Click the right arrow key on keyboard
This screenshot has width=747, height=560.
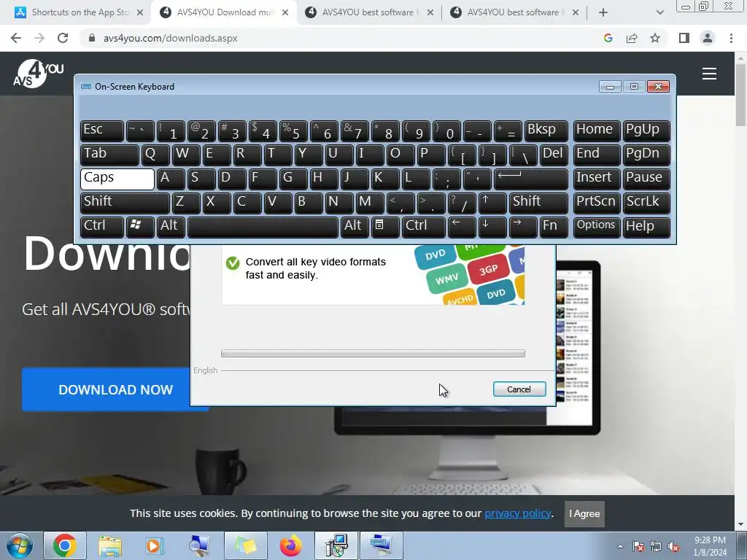pyautogui.click(x=523, y=227)
